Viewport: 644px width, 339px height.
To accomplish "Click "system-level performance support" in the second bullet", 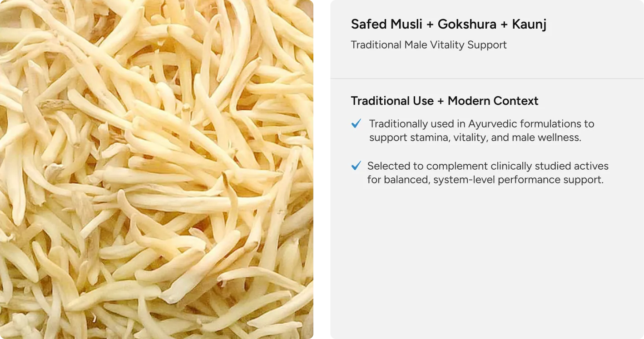I will click(x=518, y=180).
